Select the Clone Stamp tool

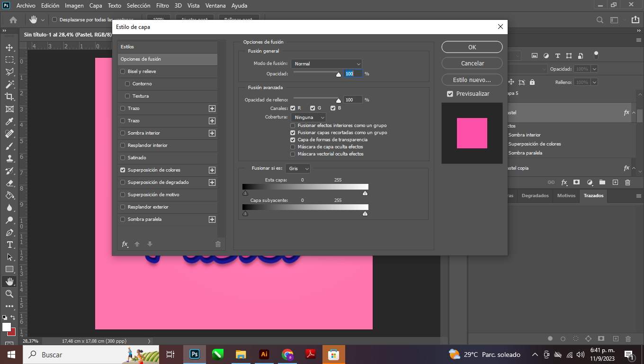pyautogui.click(x=9, y=158)
